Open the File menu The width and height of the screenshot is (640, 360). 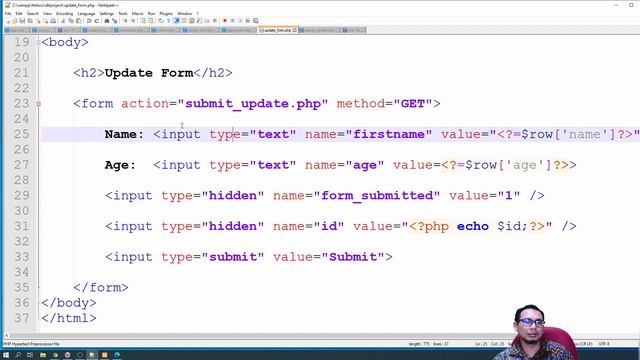tap(8, 13)
